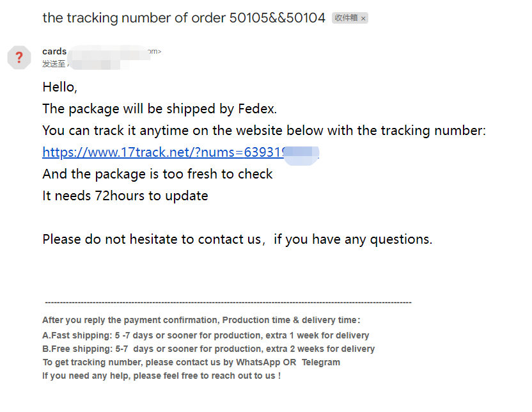Click the sender name "cards"

(54, 51)
